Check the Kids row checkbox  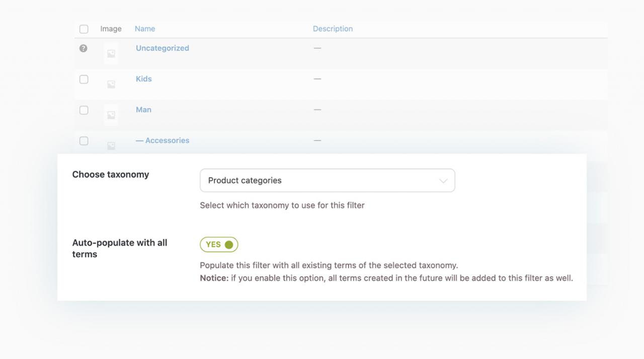84,80
